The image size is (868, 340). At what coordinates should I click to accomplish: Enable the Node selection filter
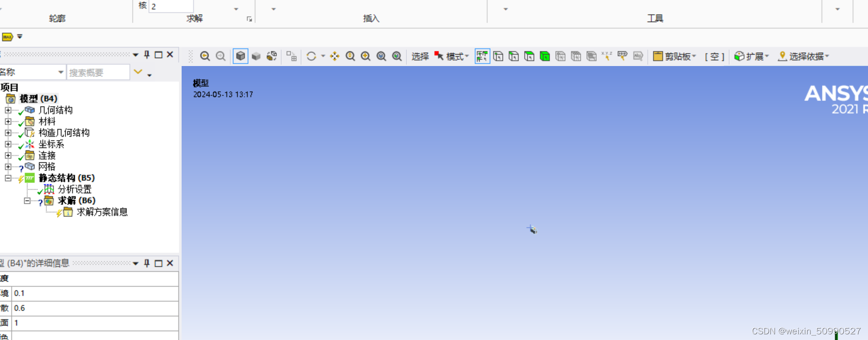click(x=560, y=56)
